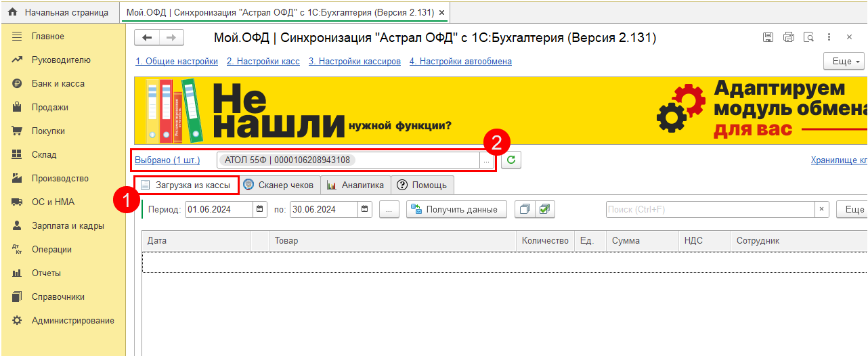Open the three-dots menu icon in header

click(829, 37)
